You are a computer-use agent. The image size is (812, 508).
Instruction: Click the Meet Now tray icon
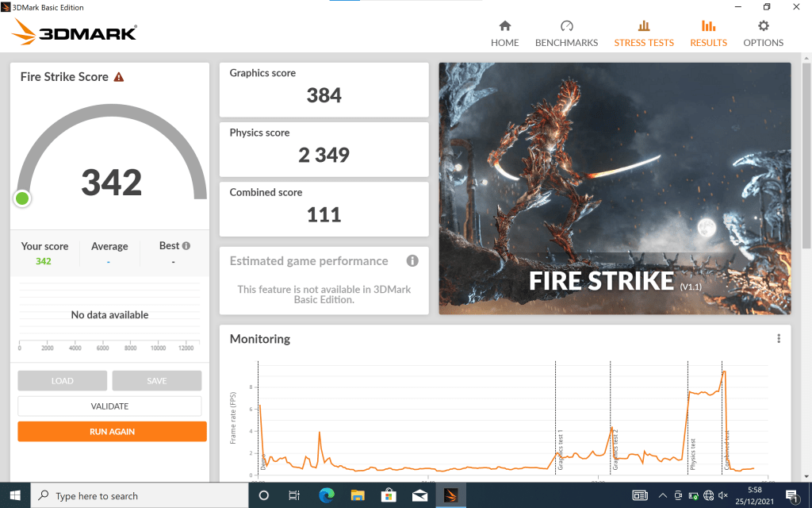pyautogui.click(x=678, y=495)
